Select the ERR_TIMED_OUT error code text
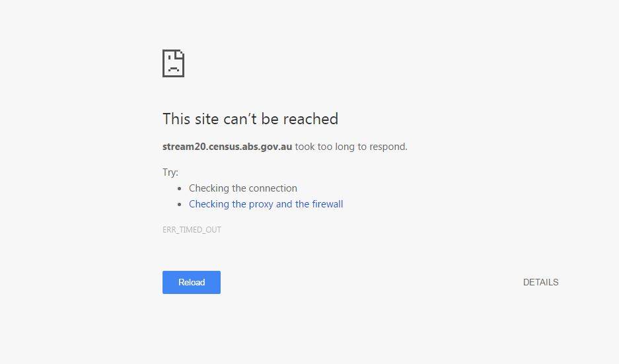 [x=192, y=230]
